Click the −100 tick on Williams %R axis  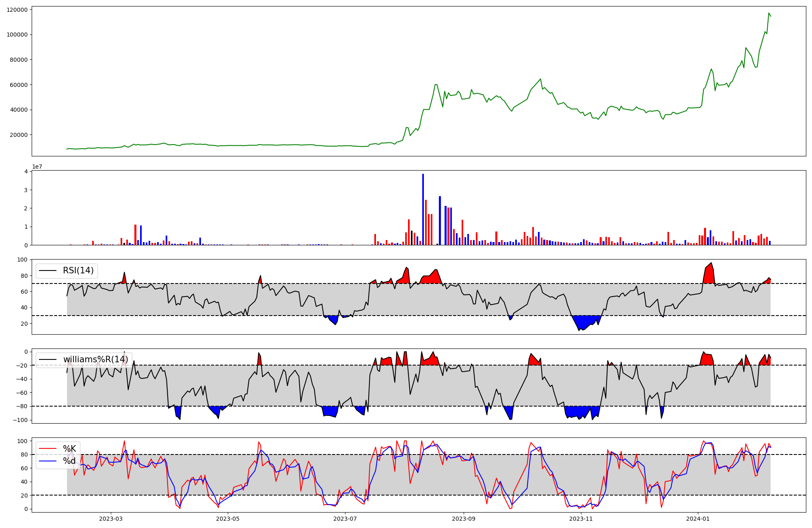(x=20, y=420)
